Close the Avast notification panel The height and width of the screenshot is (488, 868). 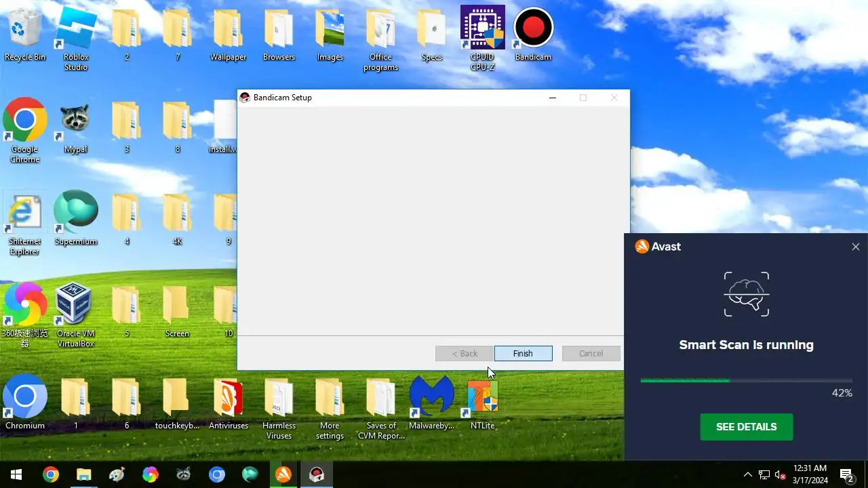[x=856, y=247]
